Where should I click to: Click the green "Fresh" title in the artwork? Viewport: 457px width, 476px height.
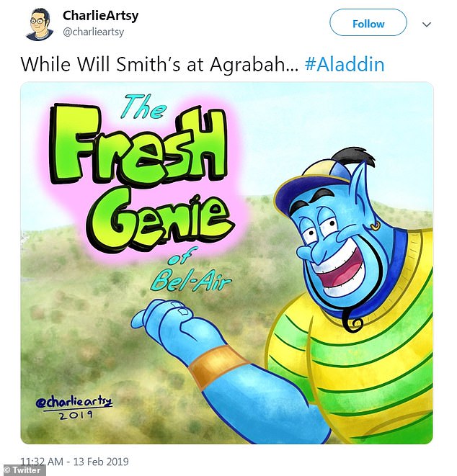(x=136, y=151)
